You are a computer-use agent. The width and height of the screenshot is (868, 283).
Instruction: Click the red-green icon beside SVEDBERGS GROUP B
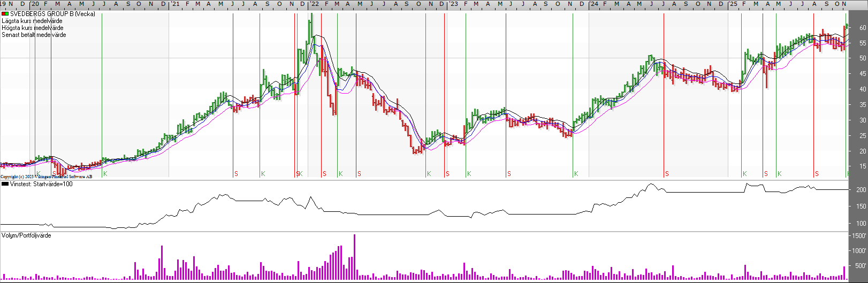coord(5,14)
